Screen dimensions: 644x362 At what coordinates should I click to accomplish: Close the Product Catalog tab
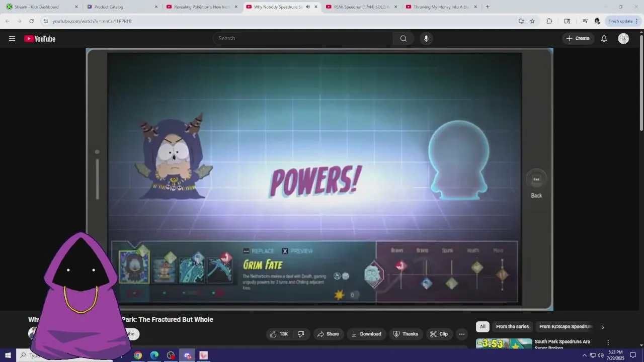[156, 7]
